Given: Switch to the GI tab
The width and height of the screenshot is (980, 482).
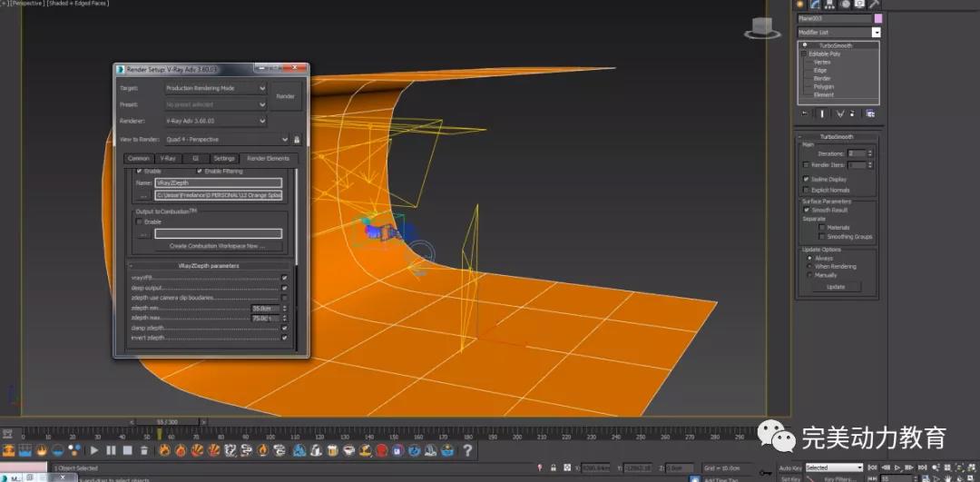Looking at the screenshot, I should (x=195, y=159).
